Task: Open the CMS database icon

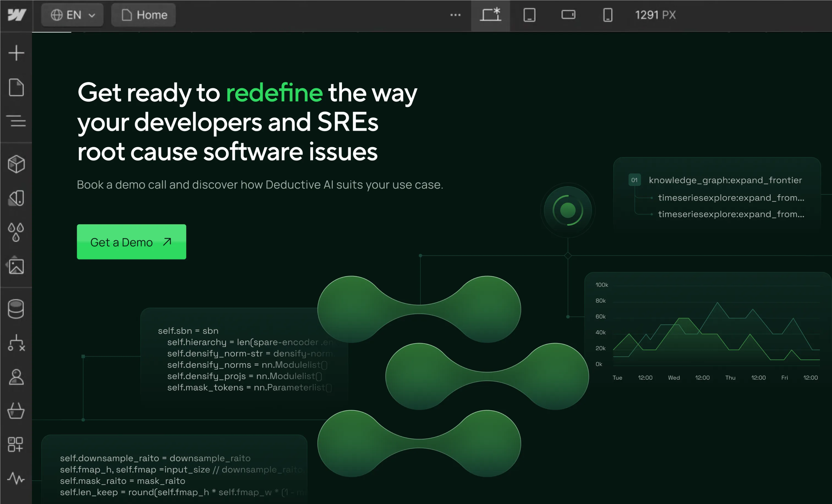Action: (x=16, y=309)
